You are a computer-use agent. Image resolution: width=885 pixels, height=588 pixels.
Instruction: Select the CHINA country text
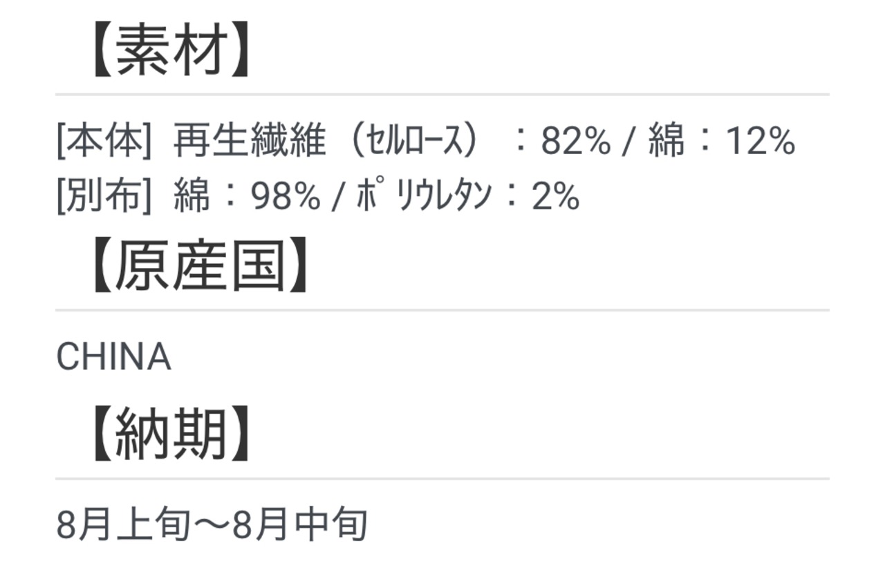(113, 358)
